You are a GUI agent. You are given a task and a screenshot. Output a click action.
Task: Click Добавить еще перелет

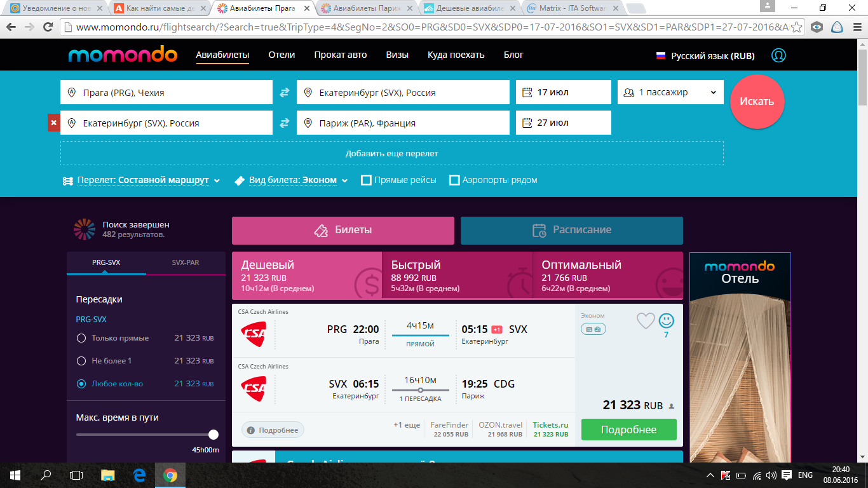pyautogui.click(x=392, y=153)
